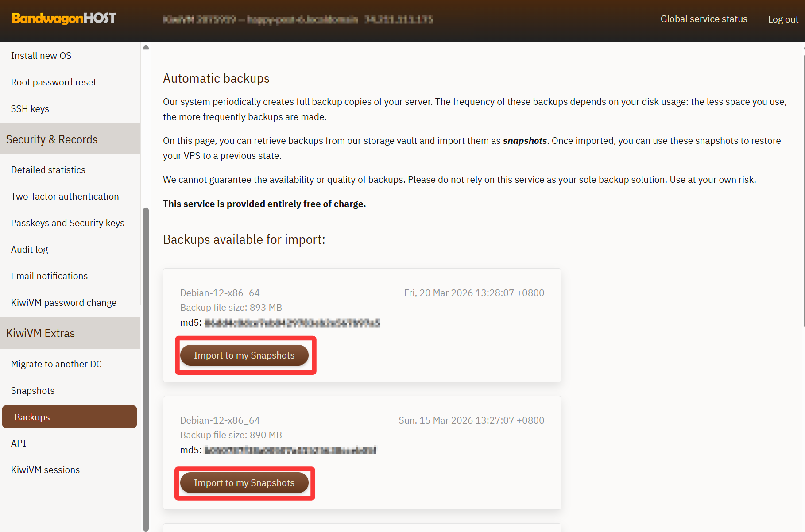805x532 pixels.
Task: Open Global service status page
Action: click(704, 19)
